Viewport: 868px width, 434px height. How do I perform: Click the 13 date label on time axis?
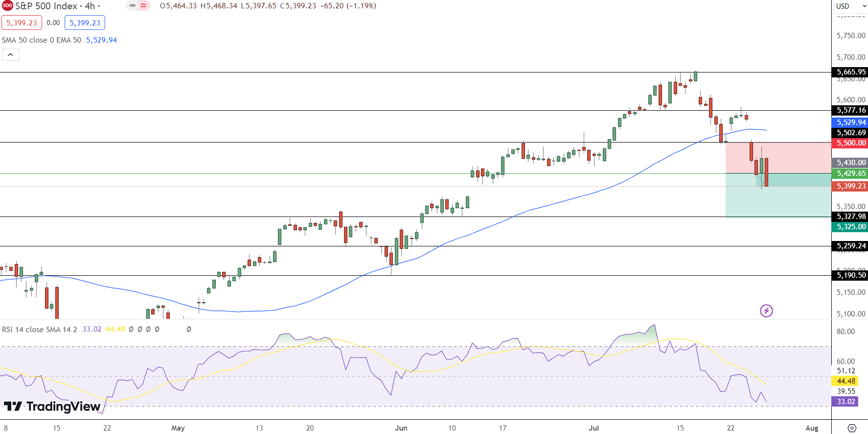point(259,428)
